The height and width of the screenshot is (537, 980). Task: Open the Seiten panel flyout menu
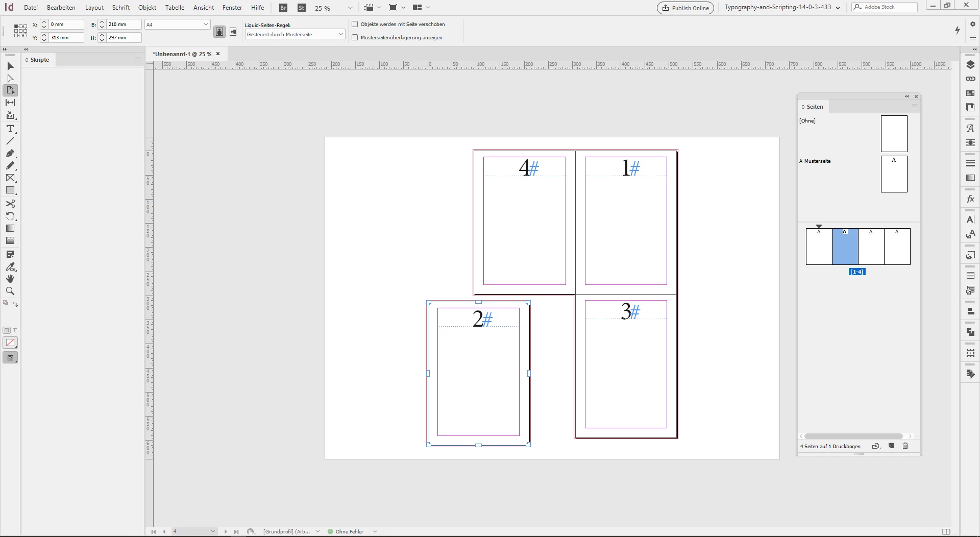pos(915,107)
